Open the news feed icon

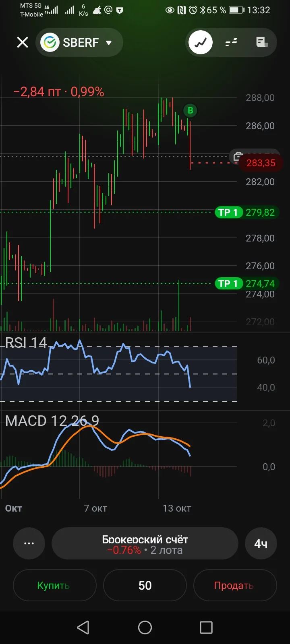262,42
